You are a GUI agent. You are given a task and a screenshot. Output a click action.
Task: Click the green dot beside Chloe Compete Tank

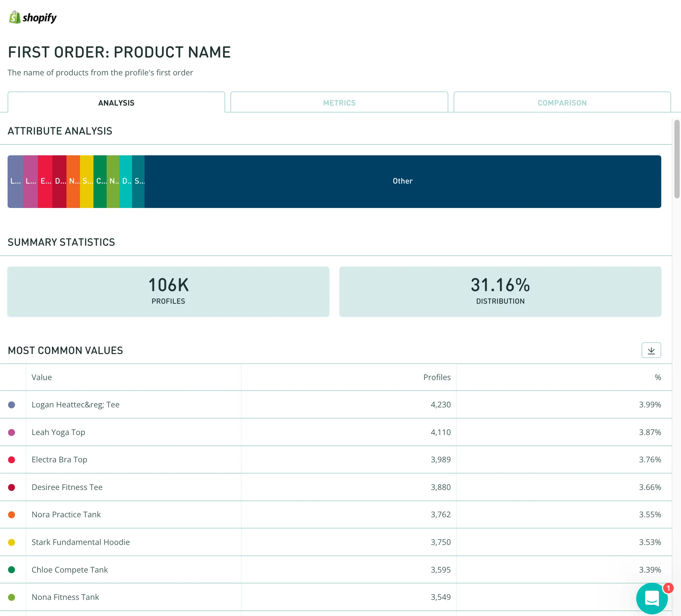tap(12, 570)
